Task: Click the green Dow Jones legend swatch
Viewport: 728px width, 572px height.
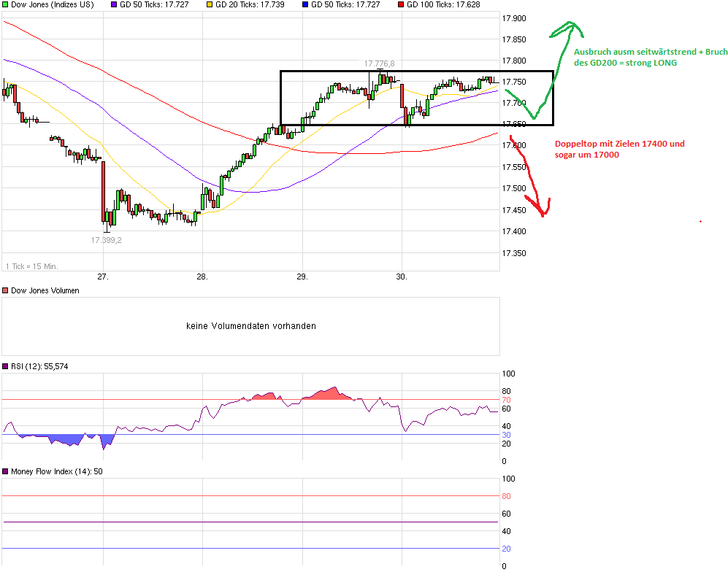Action: point(5,4)
